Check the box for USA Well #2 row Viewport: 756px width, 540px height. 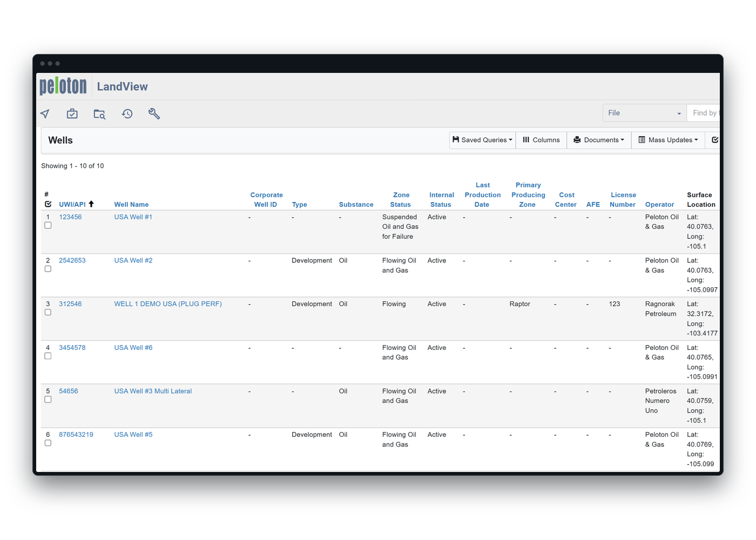(x=48, y=269)
